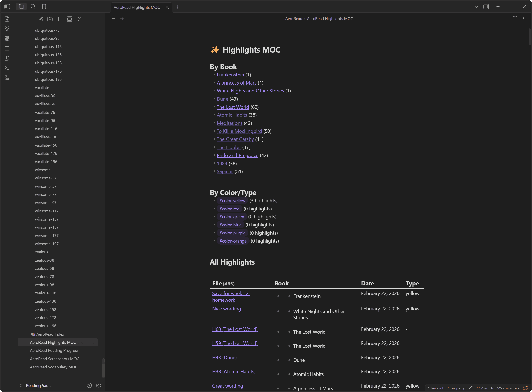The image size is (532, 392).
Task: Click the #color-yellow tag
Action: [232, 201]
